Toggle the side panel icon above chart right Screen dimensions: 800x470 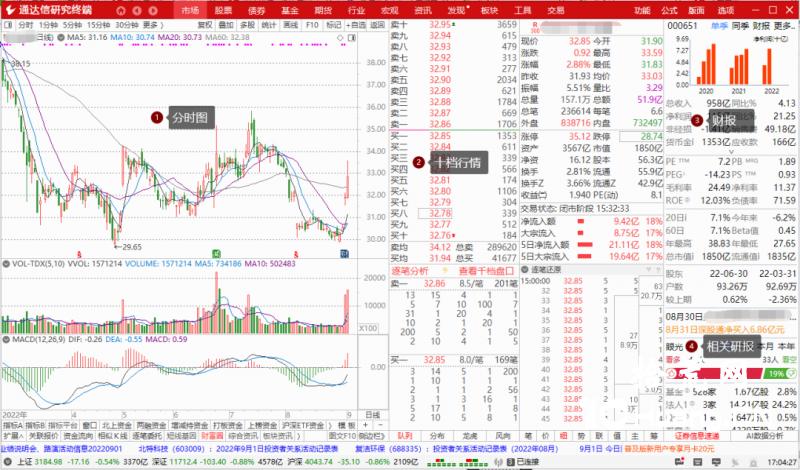pyautogui.click(x=352, y=38)
